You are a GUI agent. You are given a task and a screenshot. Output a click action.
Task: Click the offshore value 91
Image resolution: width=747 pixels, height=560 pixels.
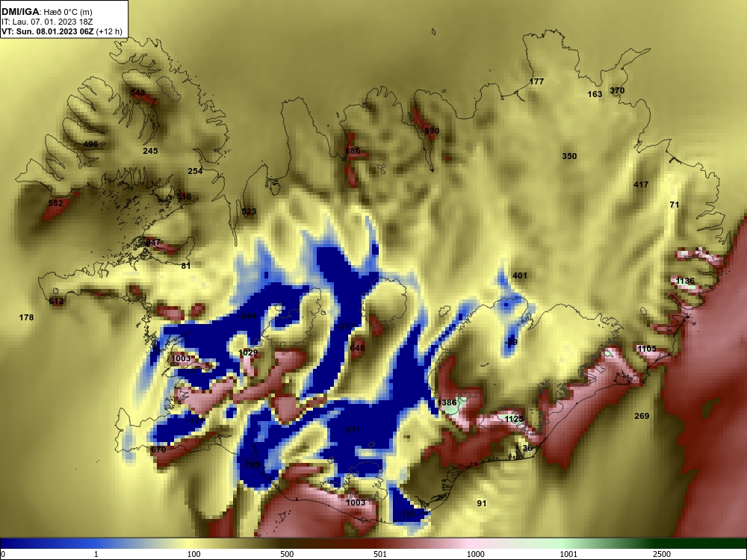click(x=482, y=503)
